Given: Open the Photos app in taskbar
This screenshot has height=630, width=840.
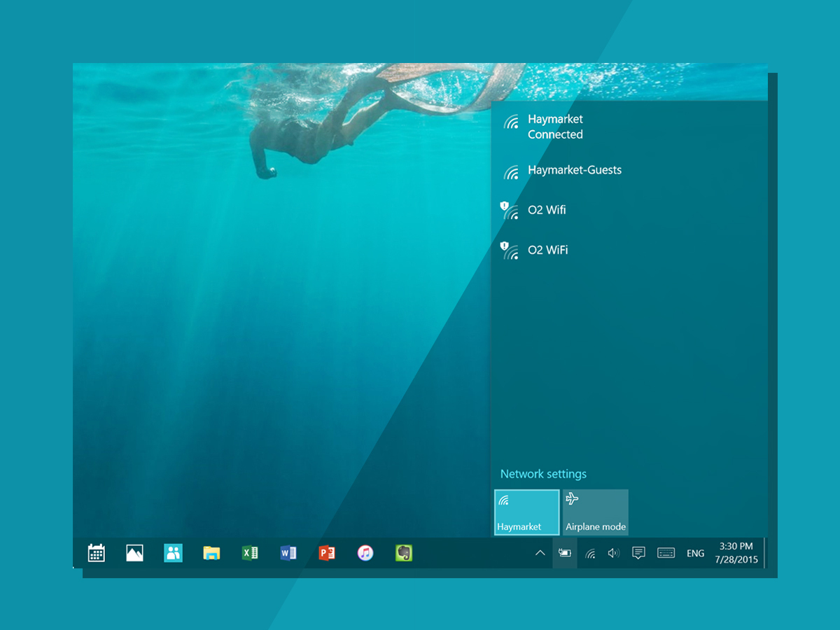Looking at the screenshot, I should coord(134,553).
